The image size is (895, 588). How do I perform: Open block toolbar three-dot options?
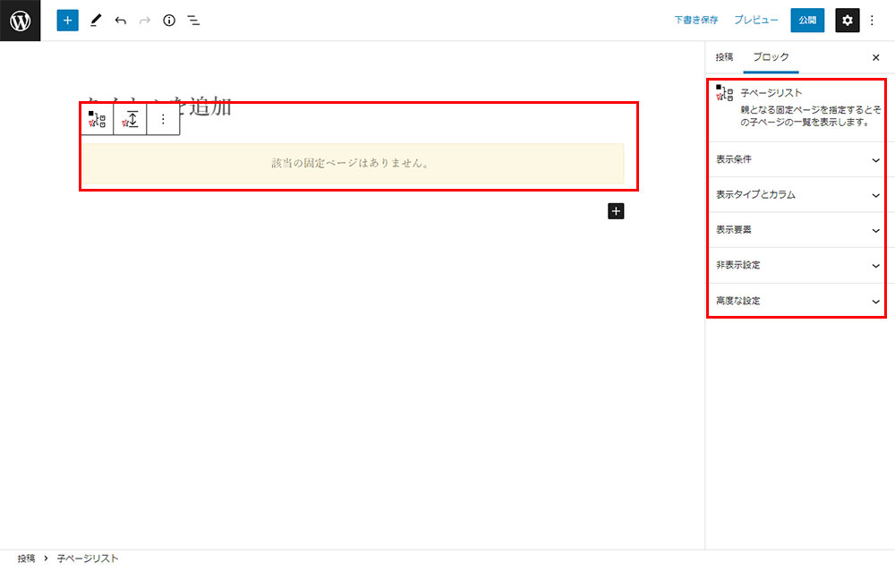click(x=163, y=119)
